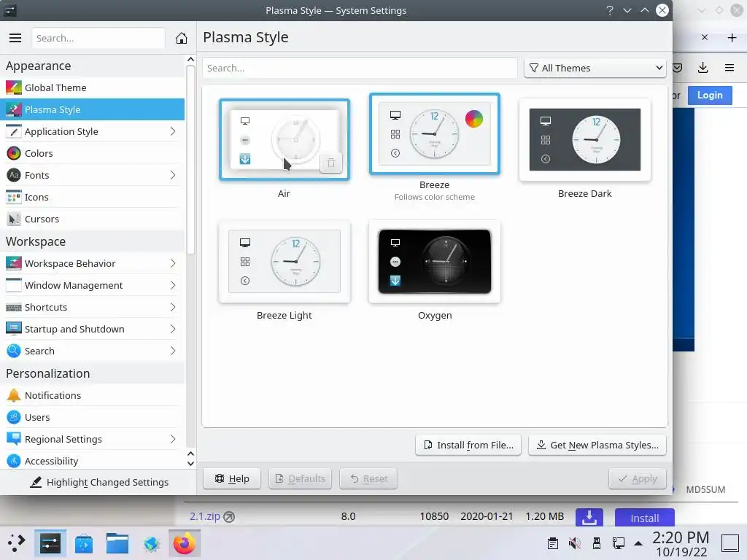Click the Defaults button
The height and width of the screenshot is (560, 747).
pos(300,478)
